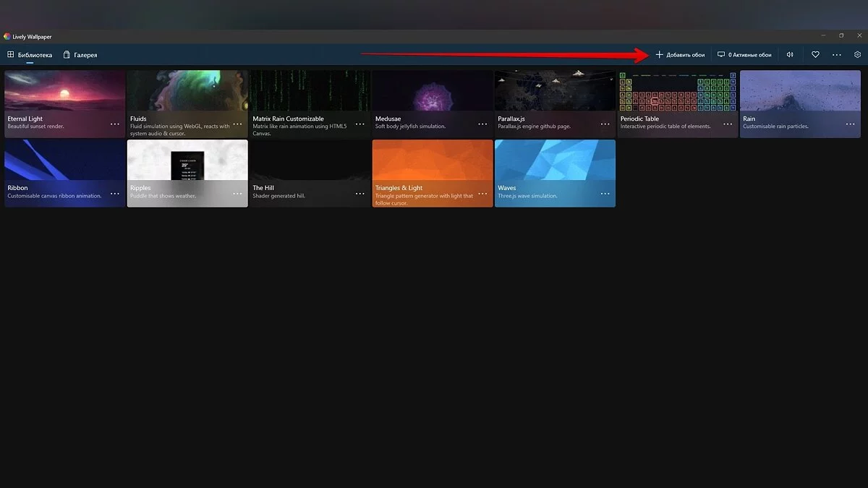Open the Активные обои panel

[x=749, y=55]
